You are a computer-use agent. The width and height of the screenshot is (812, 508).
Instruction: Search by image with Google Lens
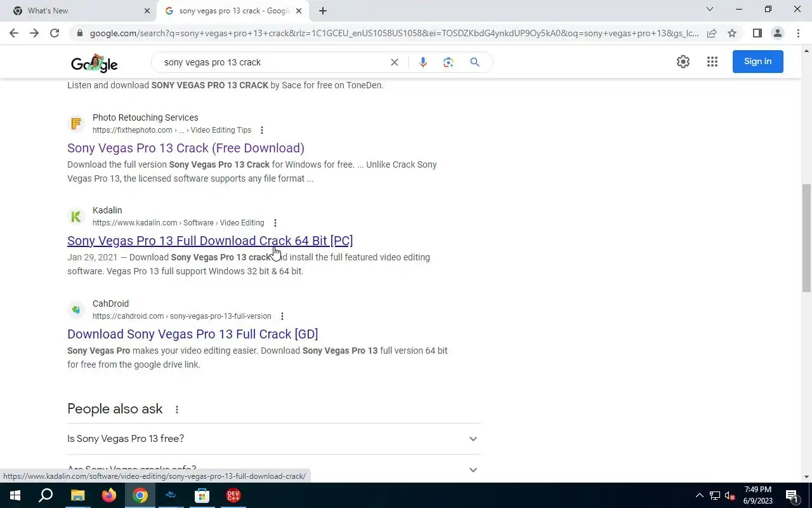tap(449, 62)
